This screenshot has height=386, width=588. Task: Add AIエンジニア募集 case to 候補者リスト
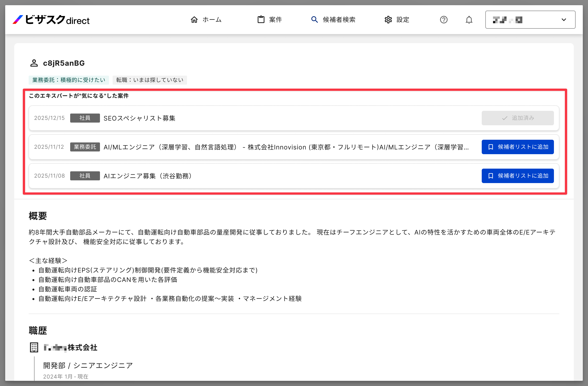[x=518, y=176]
